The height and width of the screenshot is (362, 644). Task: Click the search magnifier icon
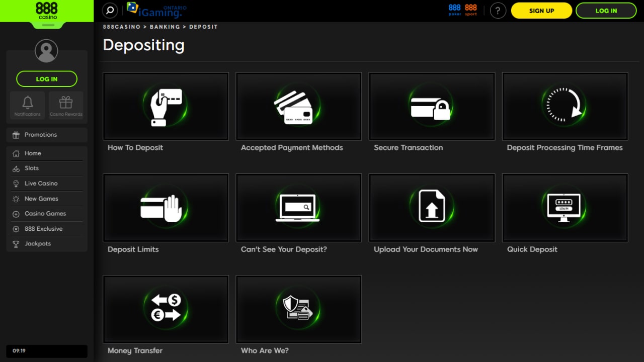pyautogui.click(x=110, y=11)
